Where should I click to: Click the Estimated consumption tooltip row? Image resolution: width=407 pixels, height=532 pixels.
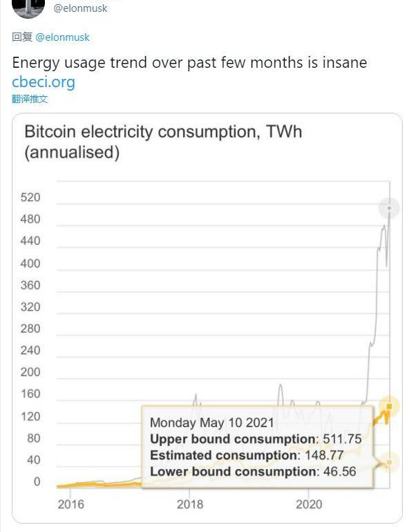[x=247, y=455]
